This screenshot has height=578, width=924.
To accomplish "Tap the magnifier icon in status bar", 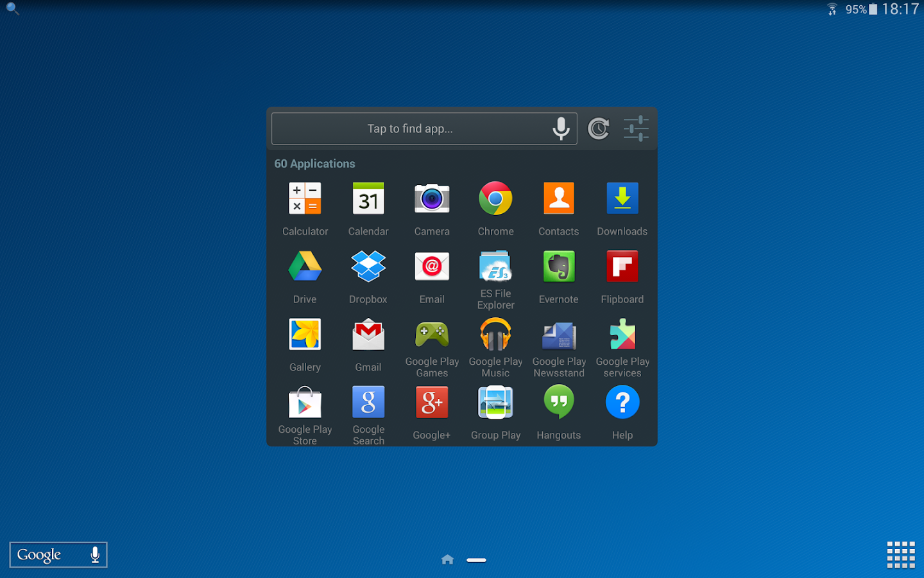I will tap(12, 8).
